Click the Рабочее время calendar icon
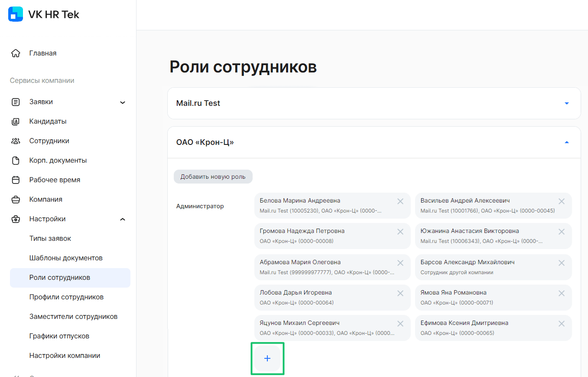The image size is (588, 377). [x=16, y=180]
